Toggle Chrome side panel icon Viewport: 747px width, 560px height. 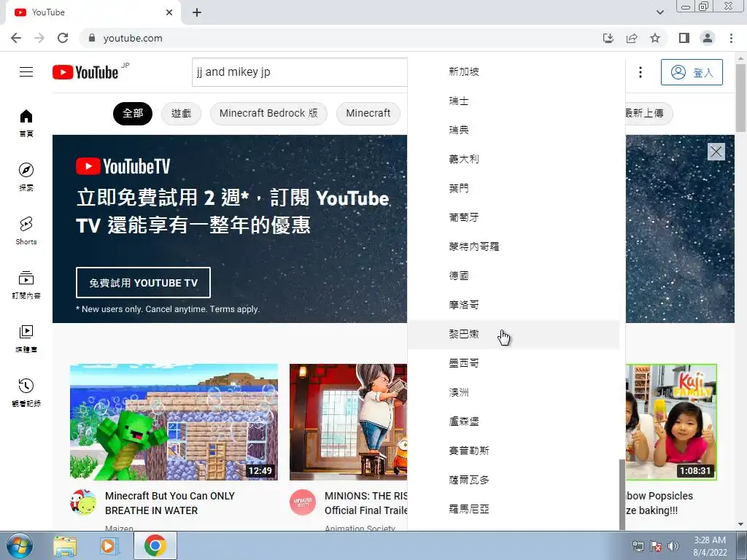pyautogui.click(x=684, y=38)
